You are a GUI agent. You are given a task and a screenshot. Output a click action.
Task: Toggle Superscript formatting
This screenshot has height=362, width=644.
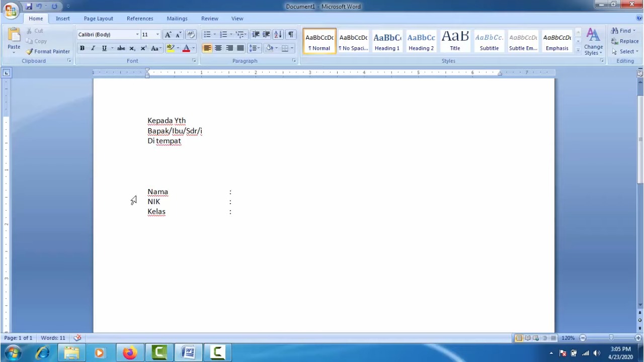143,48
